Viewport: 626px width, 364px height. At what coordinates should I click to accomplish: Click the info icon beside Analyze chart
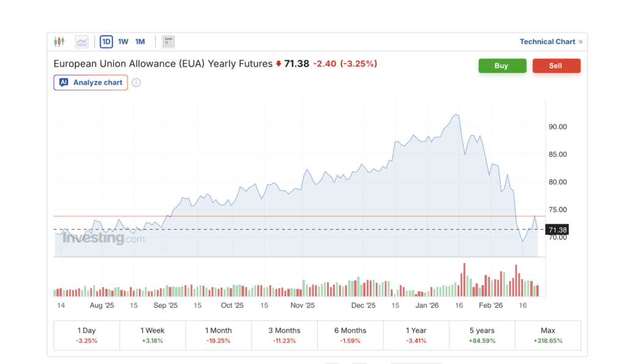[136, 82]
